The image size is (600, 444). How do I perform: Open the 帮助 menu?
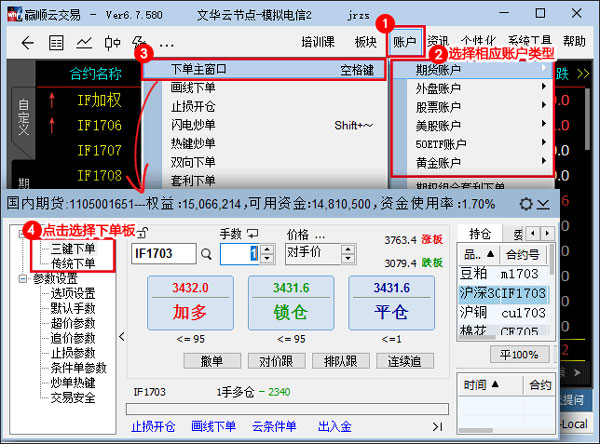574,41
